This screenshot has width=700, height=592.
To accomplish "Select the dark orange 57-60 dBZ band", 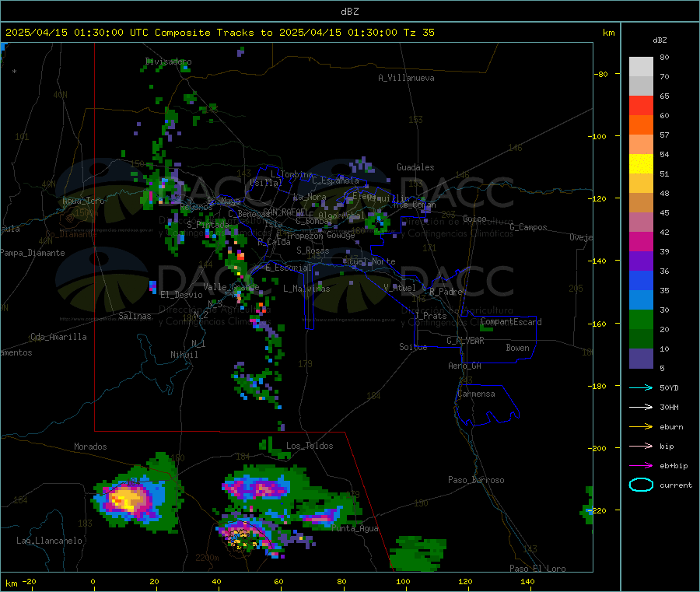I will [x=641, y=125].
